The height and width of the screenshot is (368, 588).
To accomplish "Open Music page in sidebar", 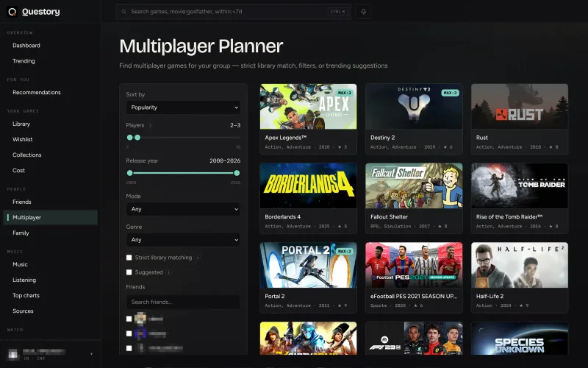I will 21,264.
